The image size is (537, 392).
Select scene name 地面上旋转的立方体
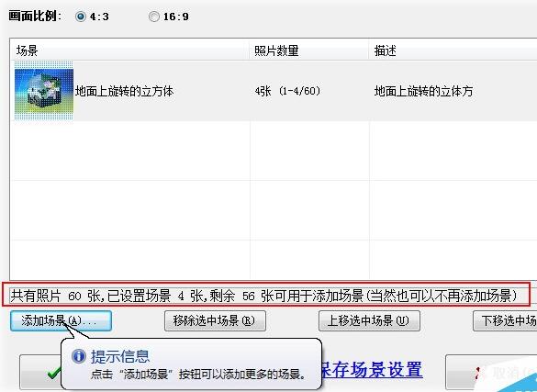pos(124,92)
